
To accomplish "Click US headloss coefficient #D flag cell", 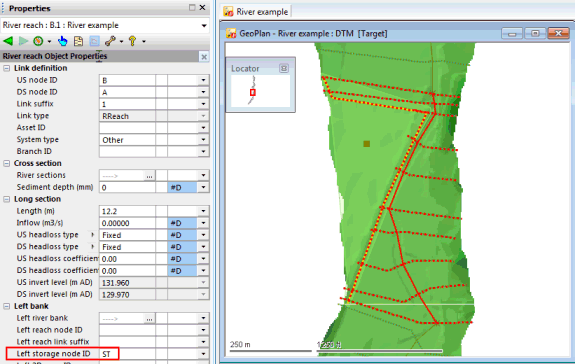I will point(183,259).
